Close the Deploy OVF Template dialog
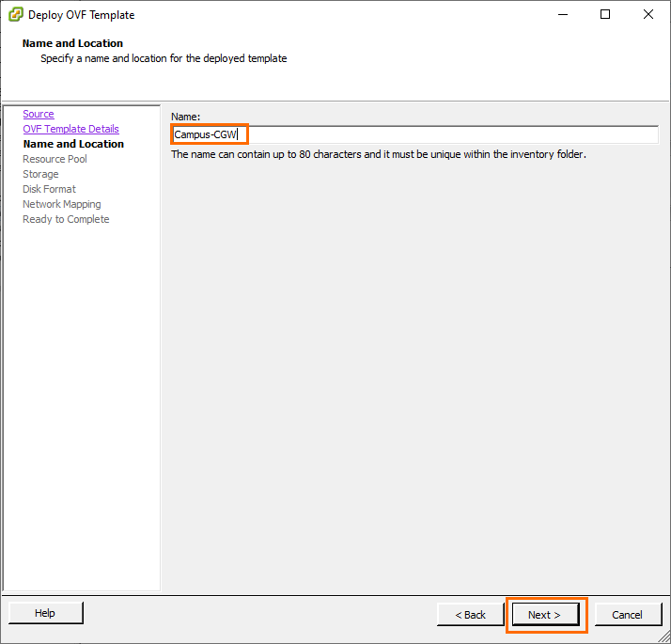This screenshot has height=644, width=671. [648, 15]
